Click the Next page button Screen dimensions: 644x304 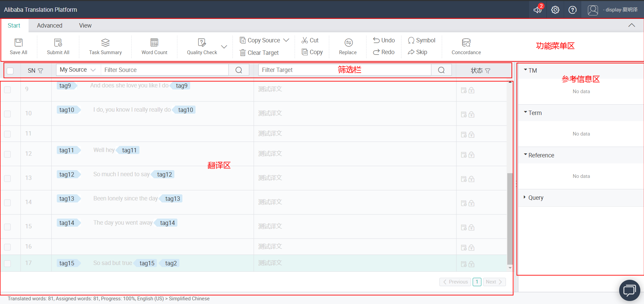coord(494,282)
